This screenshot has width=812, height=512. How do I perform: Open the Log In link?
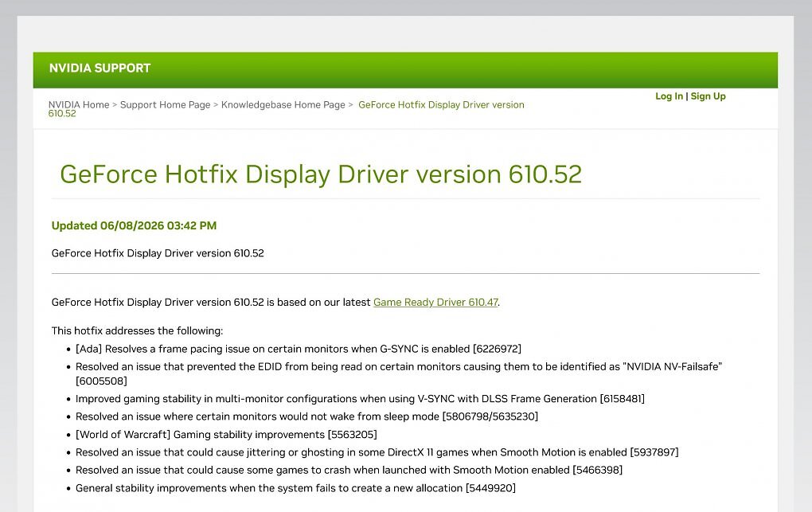point(669,96)
